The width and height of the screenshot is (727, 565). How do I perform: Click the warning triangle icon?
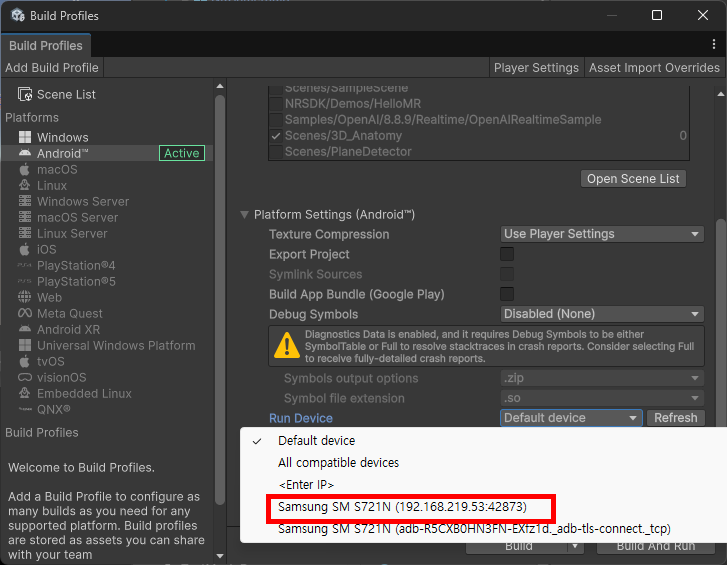pyautogui.click(x=287, y=345)
